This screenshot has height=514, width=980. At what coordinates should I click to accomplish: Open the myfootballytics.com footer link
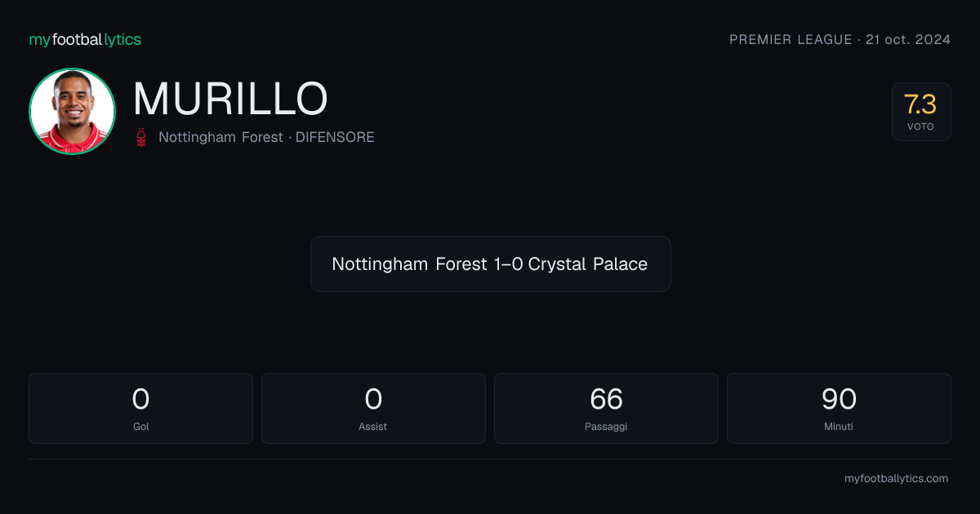896,479
